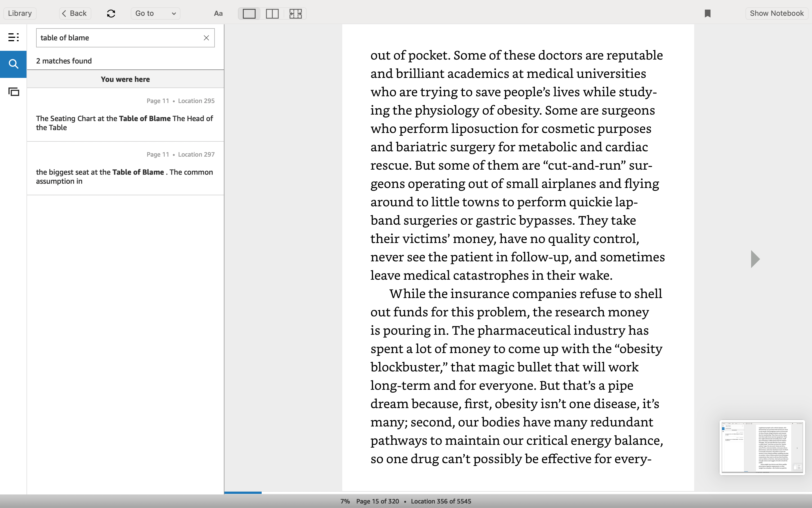Open table of contents sidebar icon

(x=14, y=37)
